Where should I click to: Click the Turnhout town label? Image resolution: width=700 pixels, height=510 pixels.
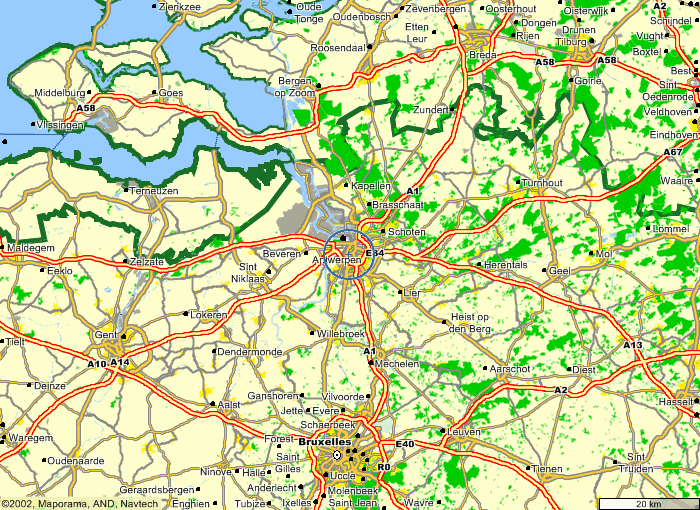[x=543, y=184]
